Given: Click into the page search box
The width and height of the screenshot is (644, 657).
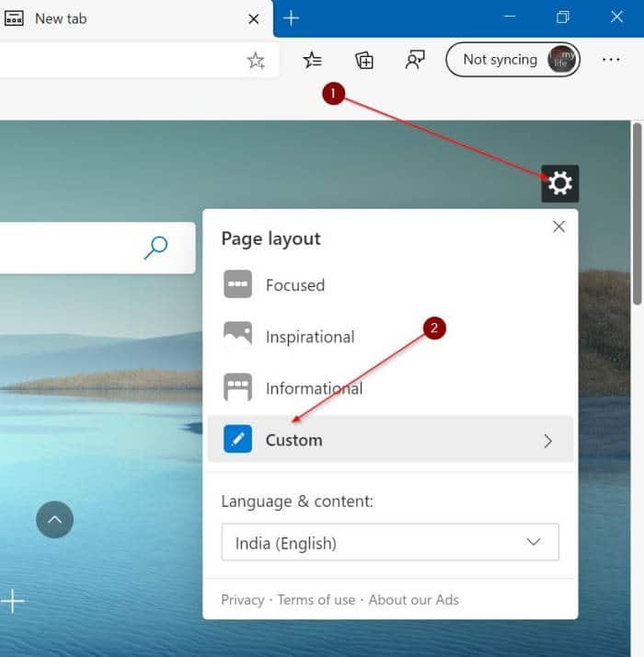Looking at the screenshot, I should (98, 248).
